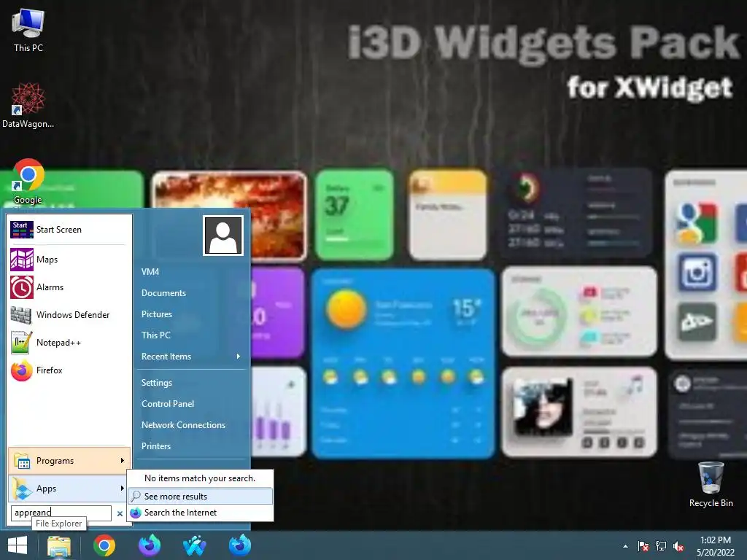Click See more results

[200, 496]
